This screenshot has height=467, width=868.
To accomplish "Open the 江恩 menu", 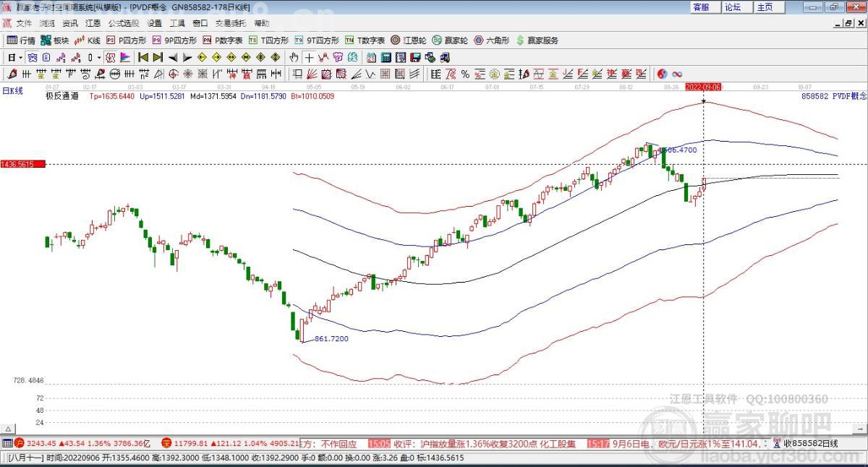I will [93, 23].
